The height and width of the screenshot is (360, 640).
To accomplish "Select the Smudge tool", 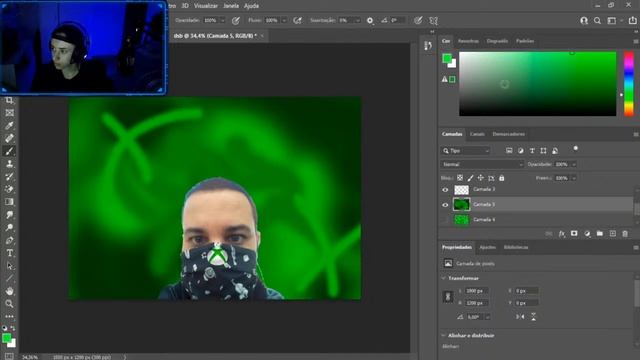I will (x=9, y=215).
